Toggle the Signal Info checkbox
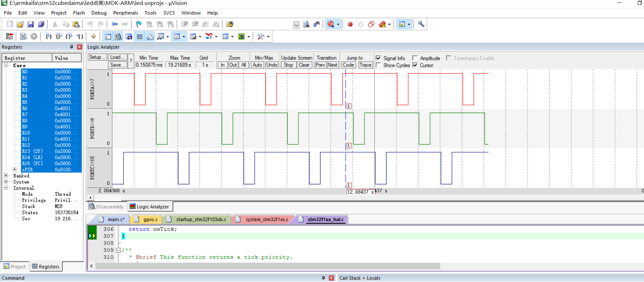 pyautogui.click(x=378, y=58)
